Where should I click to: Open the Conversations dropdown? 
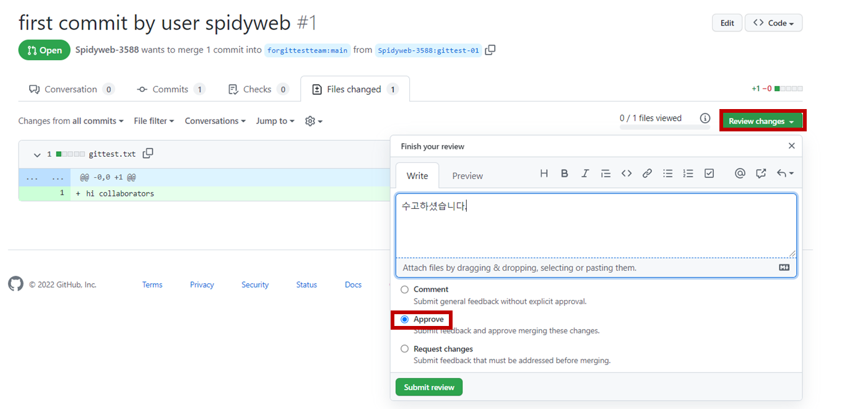[x=215, y=121]
